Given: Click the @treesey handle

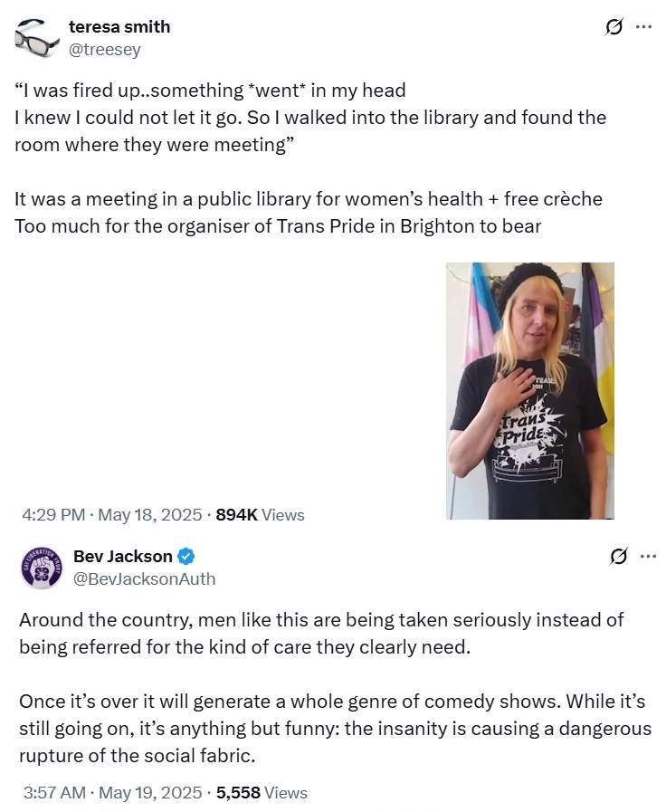Looking at the screenshot, I should [105, 50].
